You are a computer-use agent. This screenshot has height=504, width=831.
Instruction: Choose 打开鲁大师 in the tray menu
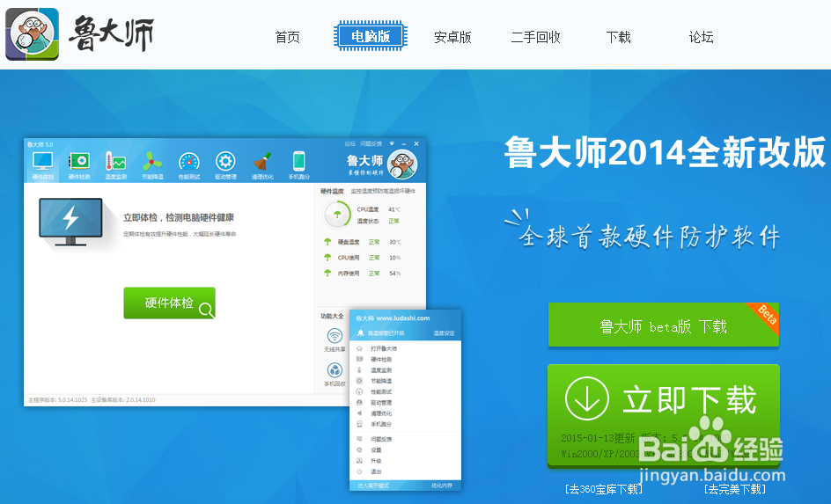pyautogui.click(x=384, y=349)
